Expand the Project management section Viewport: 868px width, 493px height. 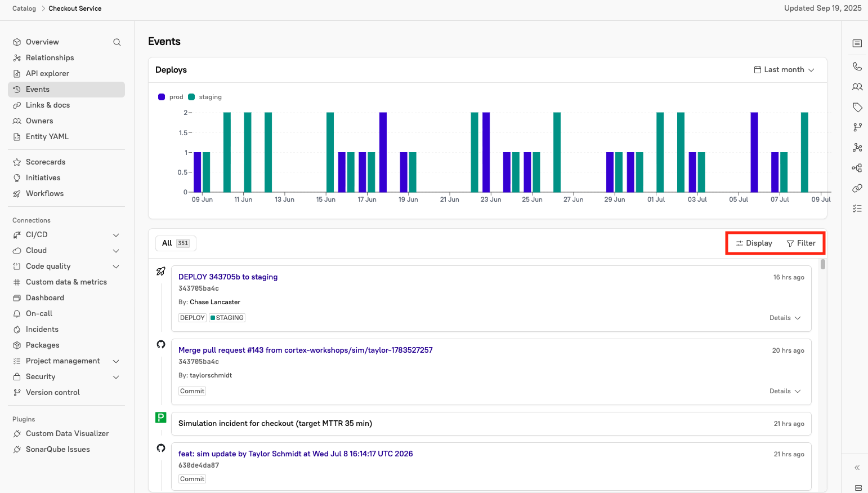pyautogui.click(x=116, y=361)
